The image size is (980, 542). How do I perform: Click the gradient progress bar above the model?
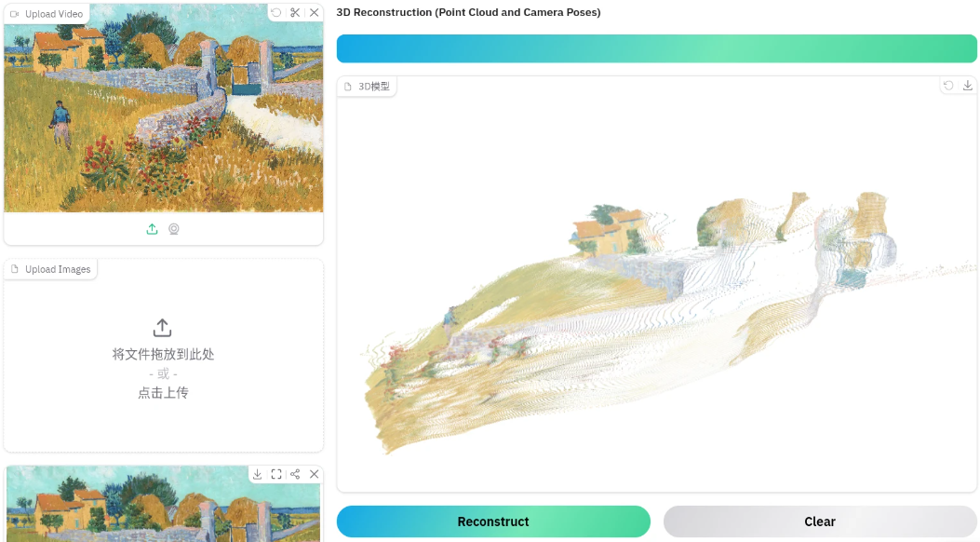pos(657,48)
